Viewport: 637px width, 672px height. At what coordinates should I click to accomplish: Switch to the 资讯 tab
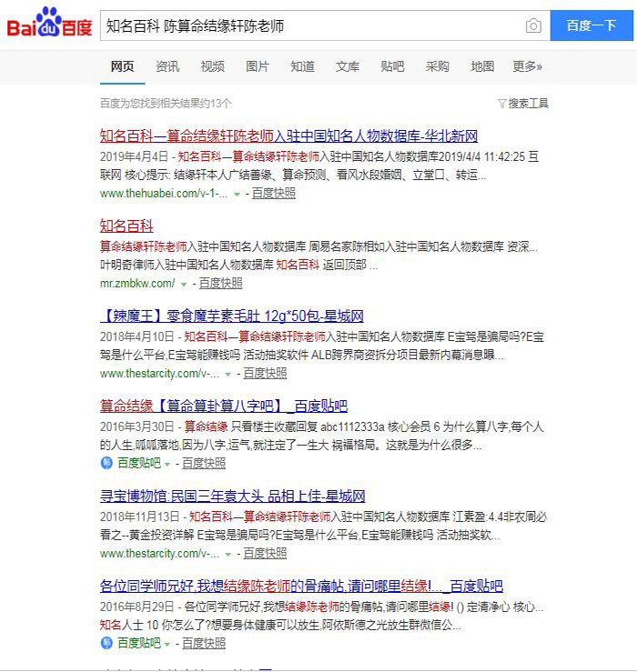point(167,66)
